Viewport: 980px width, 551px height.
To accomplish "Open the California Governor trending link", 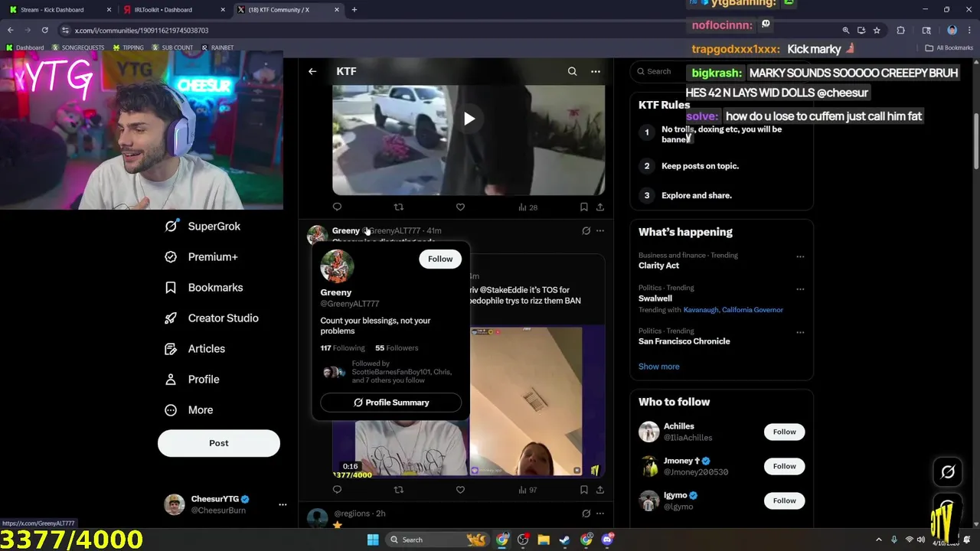I will [753, 310].
